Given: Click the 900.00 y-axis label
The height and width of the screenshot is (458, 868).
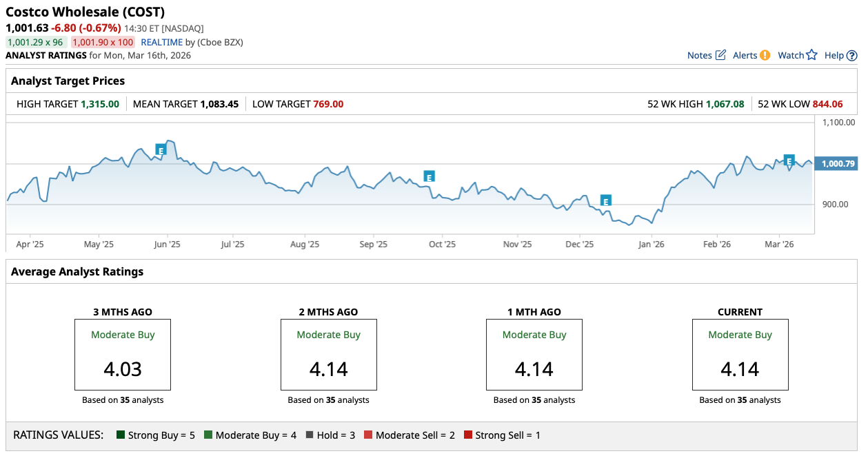Looking at the screenshot, I should 836,205.
